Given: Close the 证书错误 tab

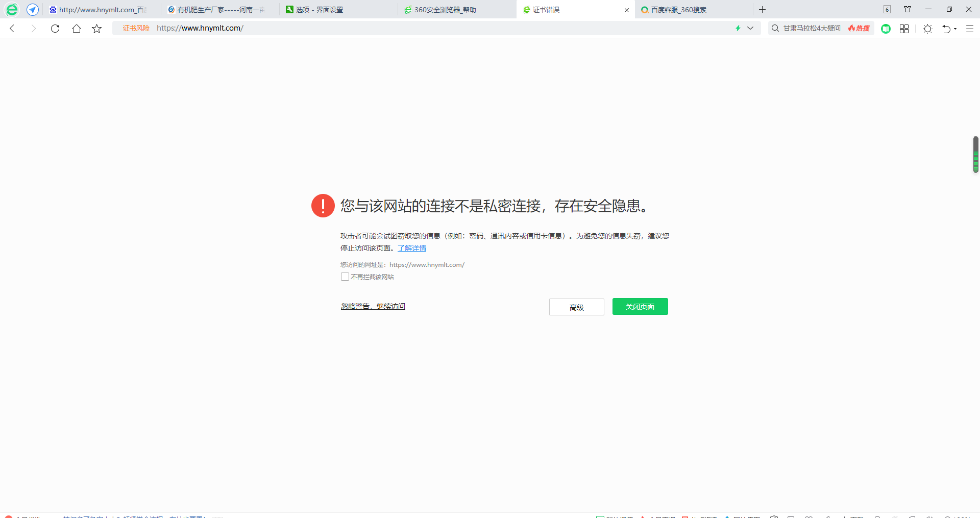Looking at the screenshot, I should (627, 10).
